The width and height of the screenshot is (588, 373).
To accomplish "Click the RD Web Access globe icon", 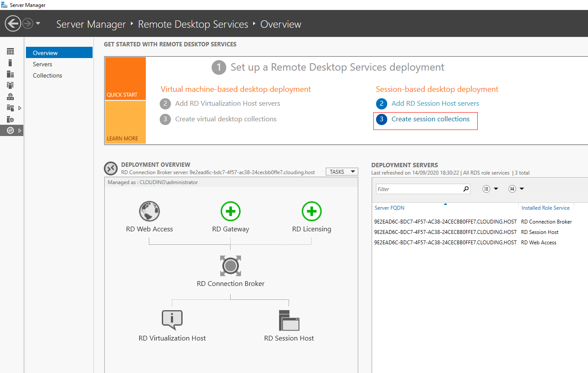I will pos(149,212).
